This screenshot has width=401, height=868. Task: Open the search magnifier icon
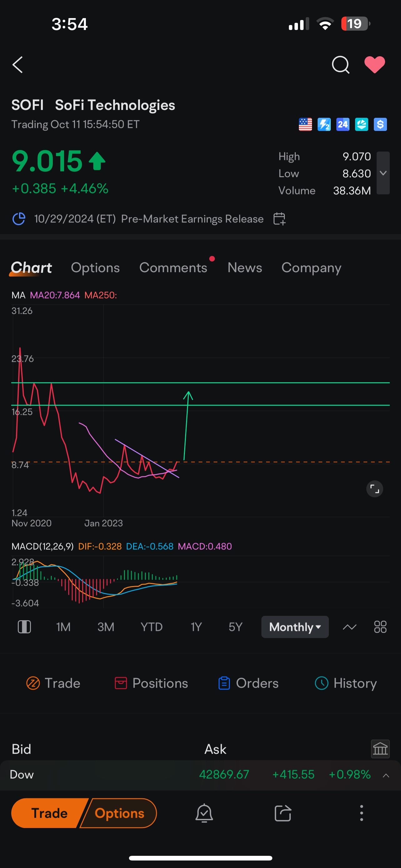tap(340, 64)
